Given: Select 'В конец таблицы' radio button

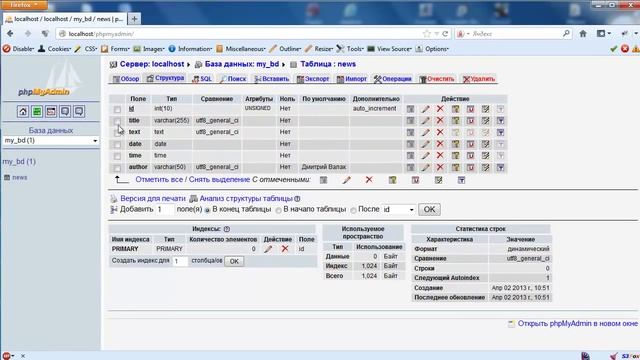Looking at the screenshot, I should coord(207,210).
